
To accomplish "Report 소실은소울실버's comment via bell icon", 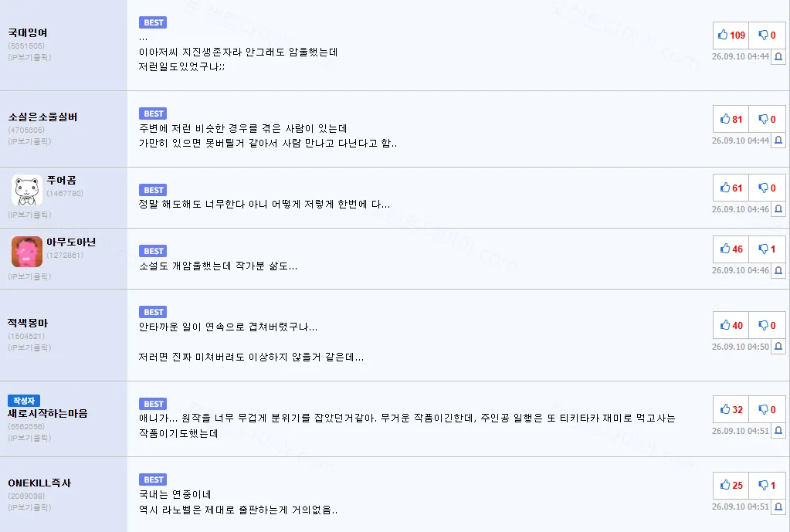I will [x=778, y=141].
